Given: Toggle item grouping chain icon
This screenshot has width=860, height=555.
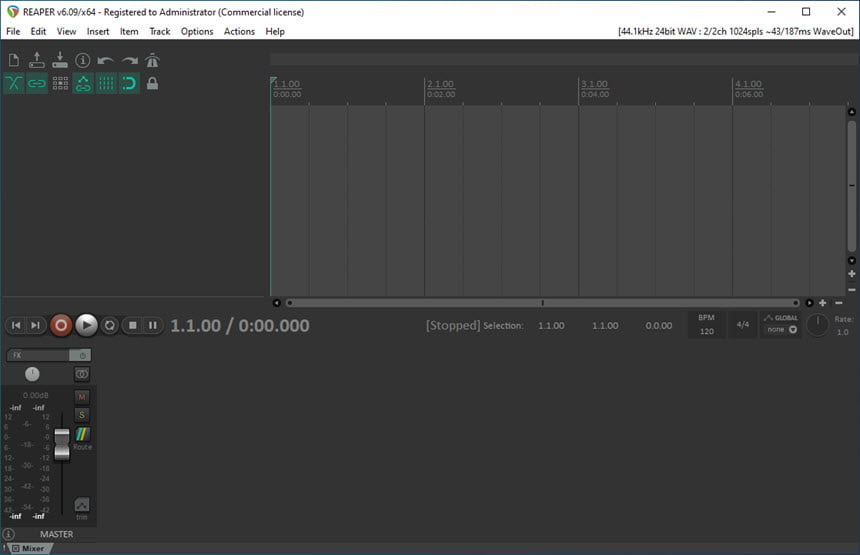Looking at the screenshot, I should click(37, 83).
